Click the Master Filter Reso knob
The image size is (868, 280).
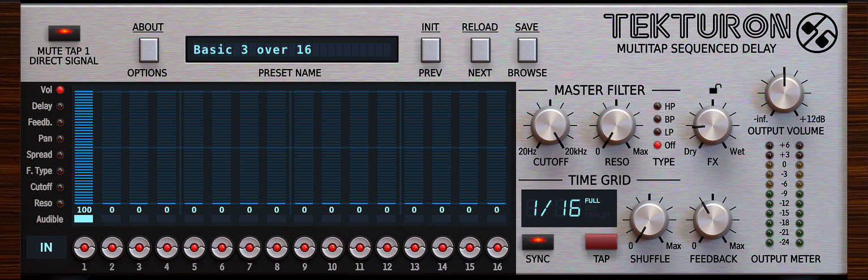[x=616, y=126]
